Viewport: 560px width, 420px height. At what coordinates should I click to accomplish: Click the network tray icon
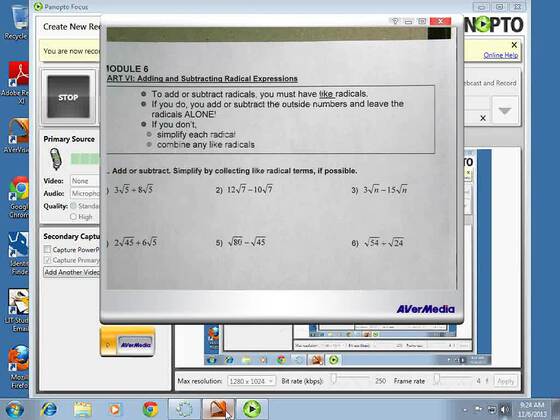tap(491, 409)
